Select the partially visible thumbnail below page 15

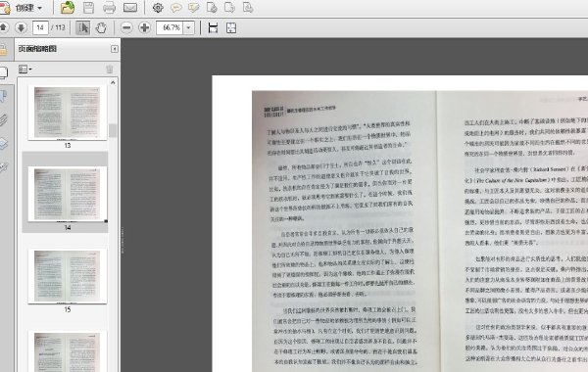[68, 351]
